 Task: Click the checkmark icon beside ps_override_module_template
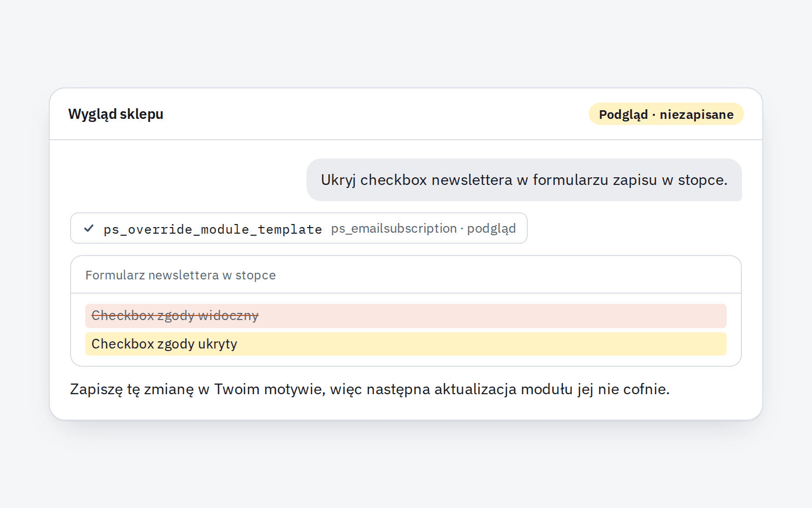coord(89,229)
